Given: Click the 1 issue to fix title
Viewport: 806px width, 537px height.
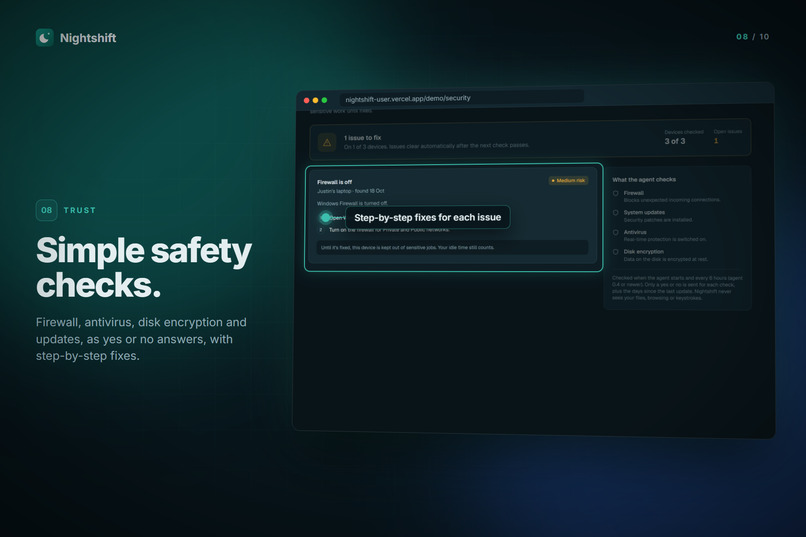Looking at the screenshot, I should point(362,138).
